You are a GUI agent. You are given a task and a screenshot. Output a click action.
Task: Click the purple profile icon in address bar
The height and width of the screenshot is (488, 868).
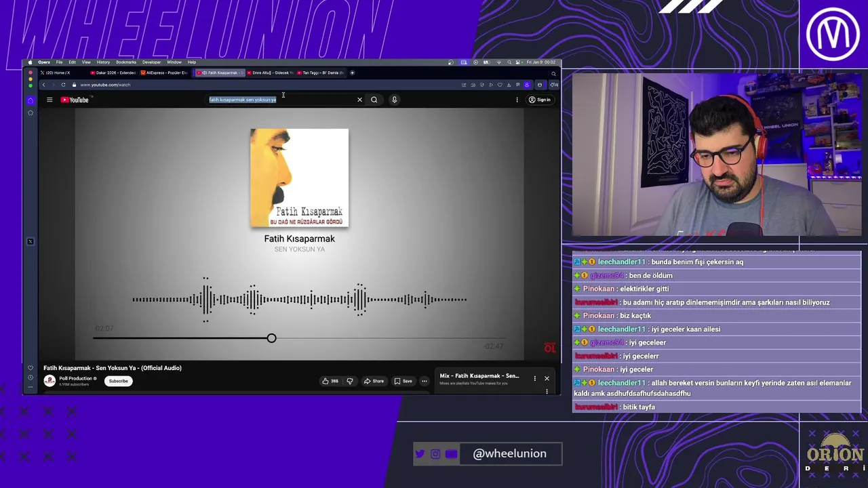(527, 85)
